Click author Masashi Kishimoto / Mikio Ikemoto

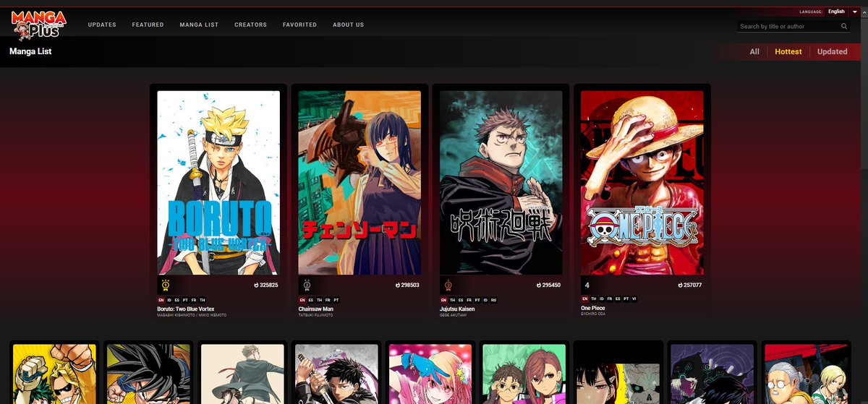click(192, 314)
